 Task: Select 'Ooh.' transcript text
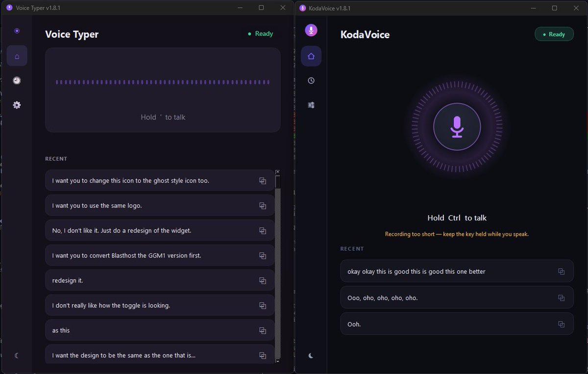354,324
